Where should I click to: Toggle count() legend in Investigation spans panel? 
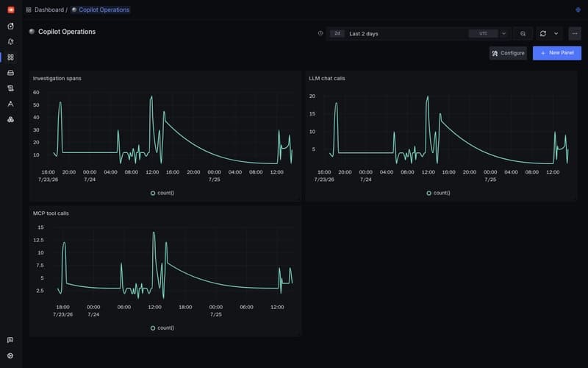click(162, 193)
